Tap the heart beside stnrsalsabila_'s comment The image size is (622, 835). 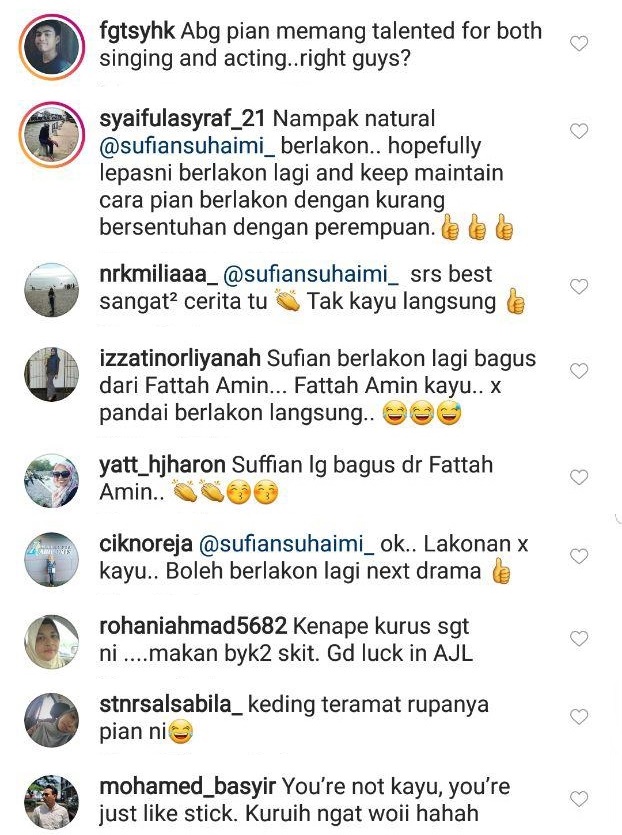(x=579, y=717)
